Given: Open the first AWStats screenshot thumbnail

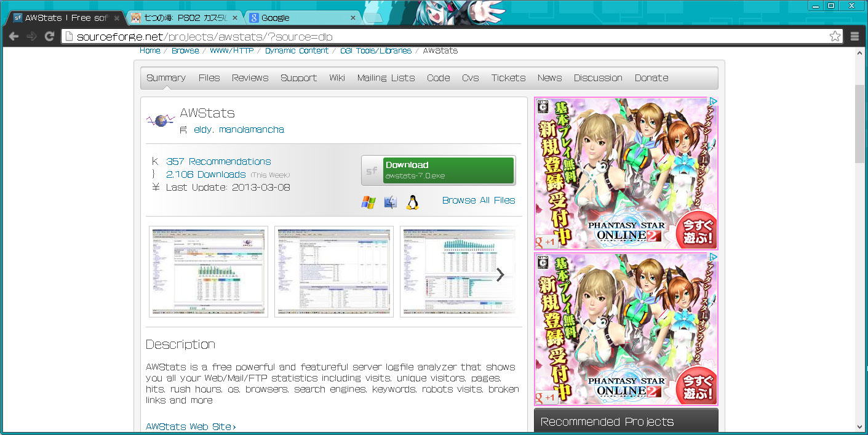Looking at the screenshot, I should click(209, 271).
